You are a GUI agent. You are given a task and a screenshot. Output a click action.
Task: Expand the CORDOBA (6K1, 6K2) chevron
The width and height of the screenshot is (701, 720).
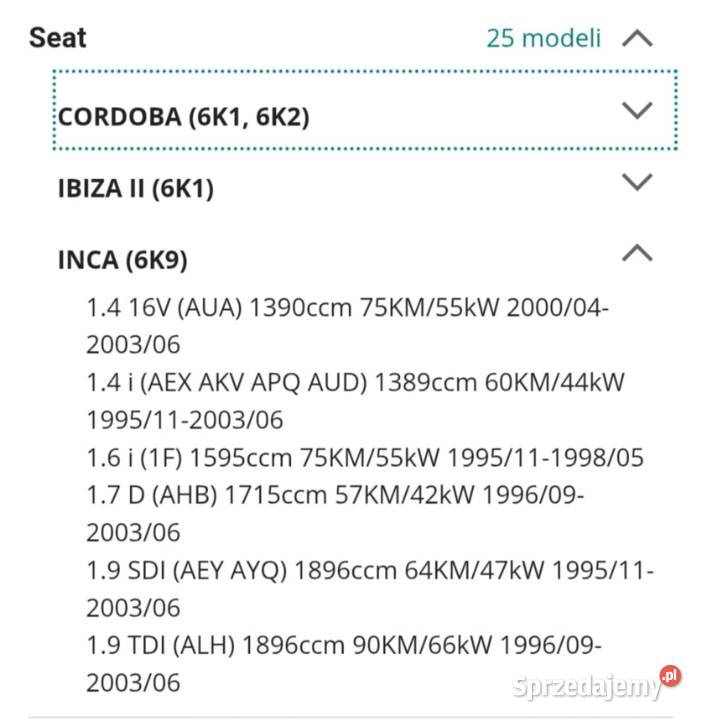point(637,111)
